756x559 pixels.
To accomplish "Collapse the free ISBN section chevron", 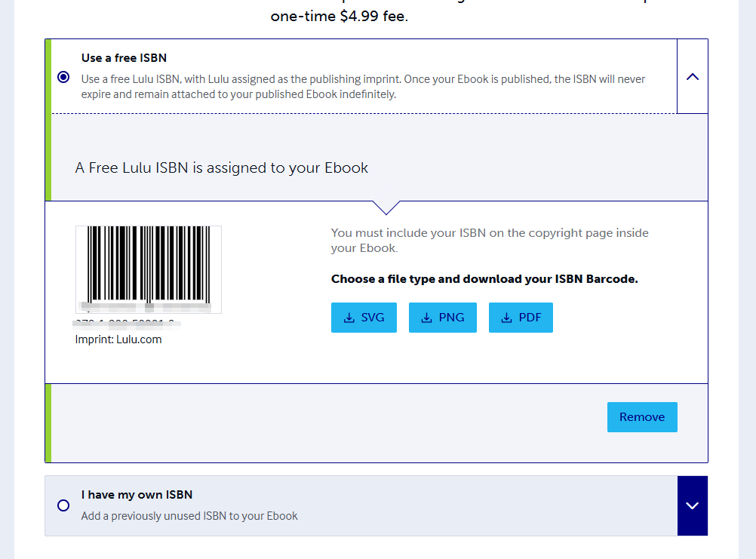I will pos(693,77).
